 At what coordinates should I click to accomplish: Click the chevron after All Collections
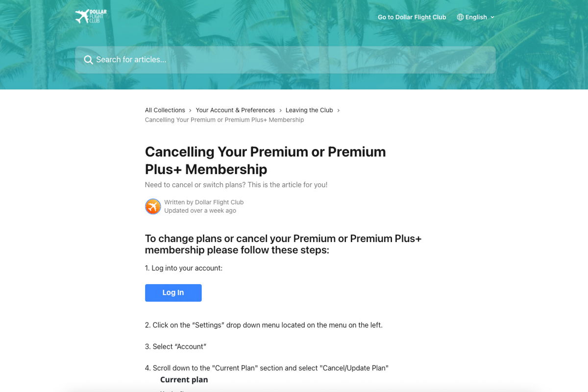190,111
